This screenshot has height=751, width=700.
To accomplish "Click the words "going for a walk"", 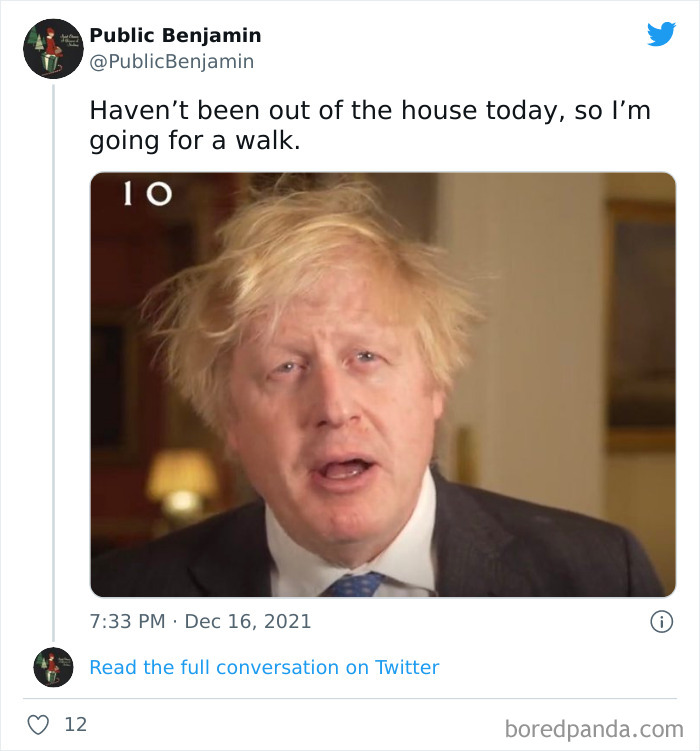I will (x=195, y=141).
